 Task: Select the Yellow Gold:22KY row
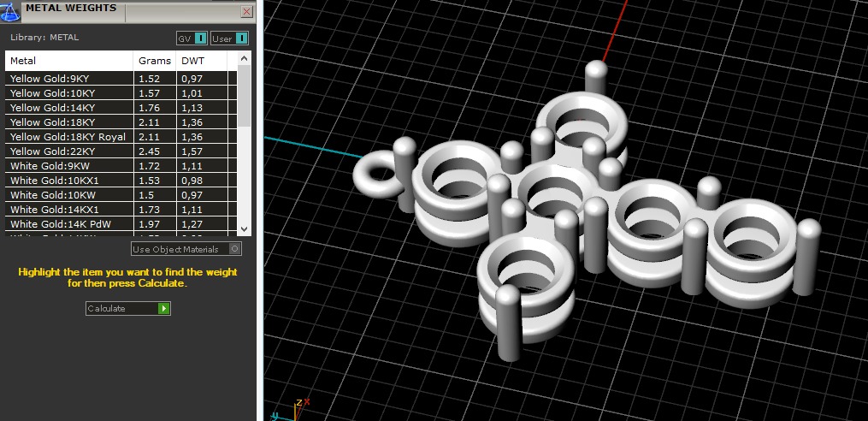click(x=121, y=151)
